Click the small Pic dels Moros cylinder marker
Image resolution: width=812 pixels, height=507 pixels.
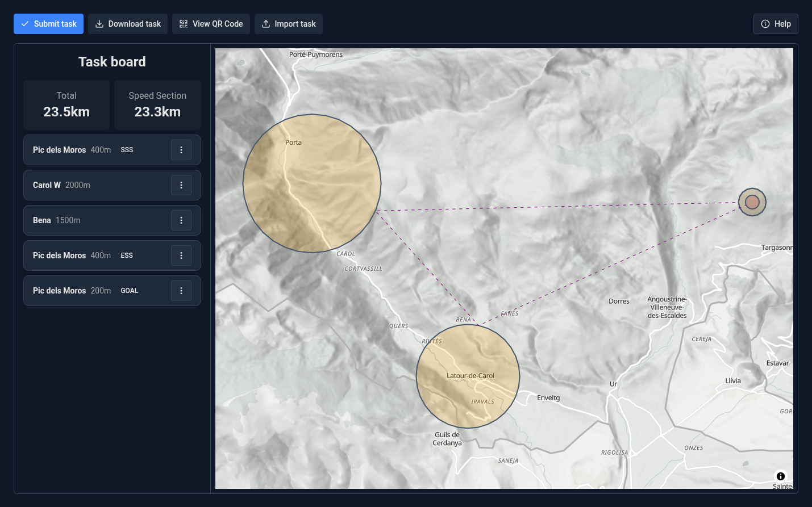[752, 202]
